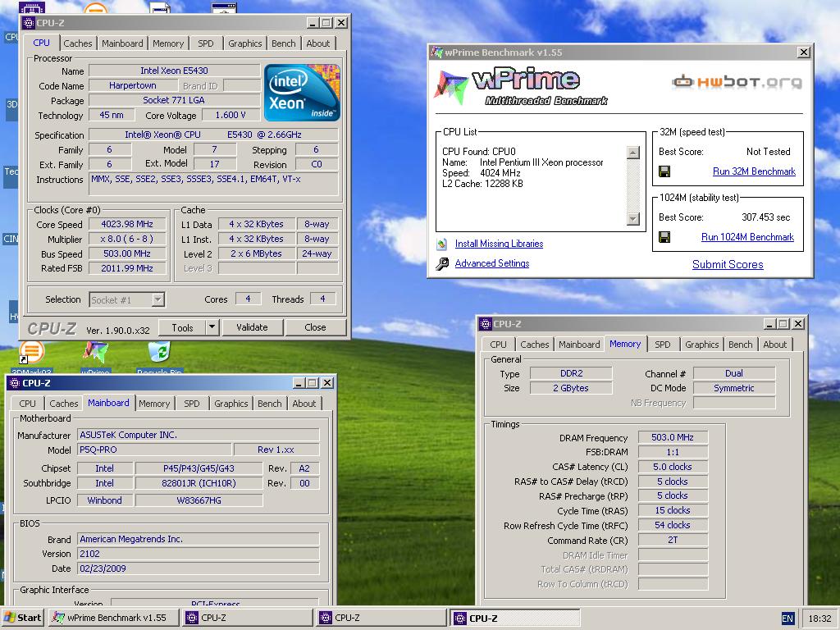840x630 pixels.
Task: Open the wPrime desktop shortcut icon
Action: [95, 353]
